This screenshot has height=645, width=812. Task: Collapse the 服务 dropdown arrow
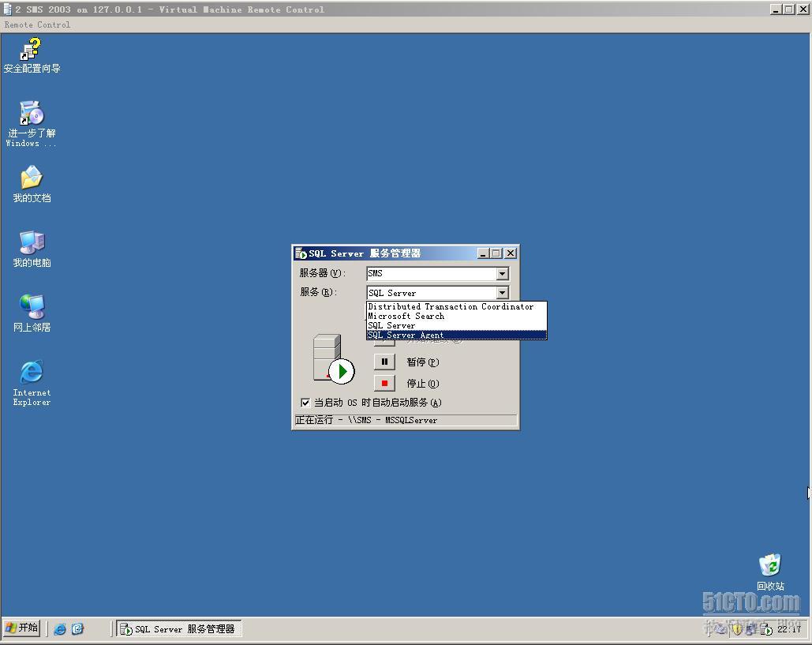(503, 293)
